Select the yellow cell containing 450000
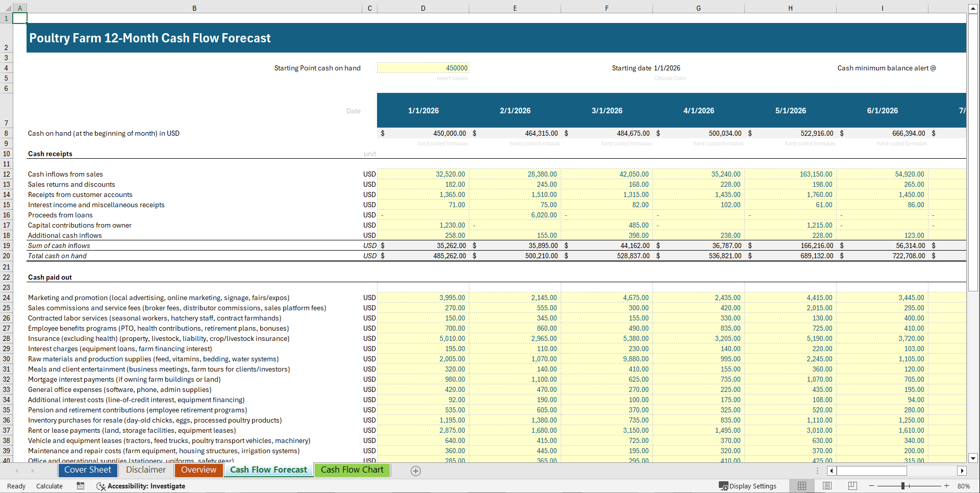This screenshot has height=493, width=980. (422, 67)
